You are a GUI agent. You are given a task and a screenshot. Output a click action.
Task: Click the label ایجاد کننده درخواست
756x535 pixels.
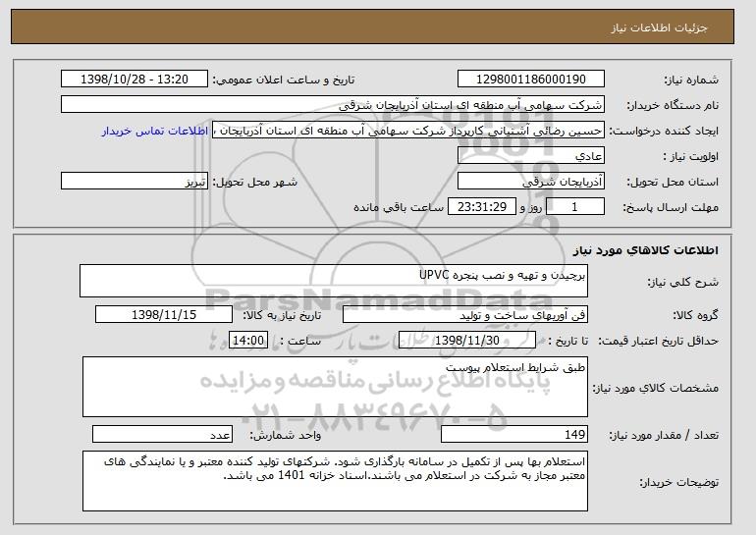(x=664, y=132)
